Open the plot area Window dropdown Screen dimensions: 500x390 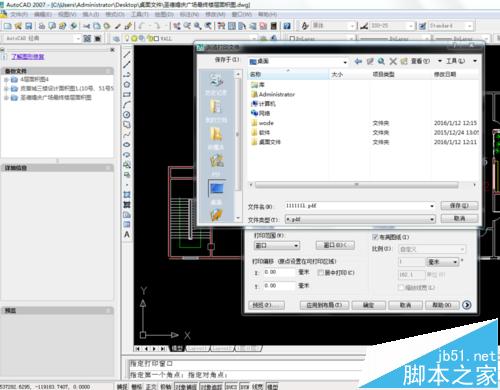tap(277, 246)
